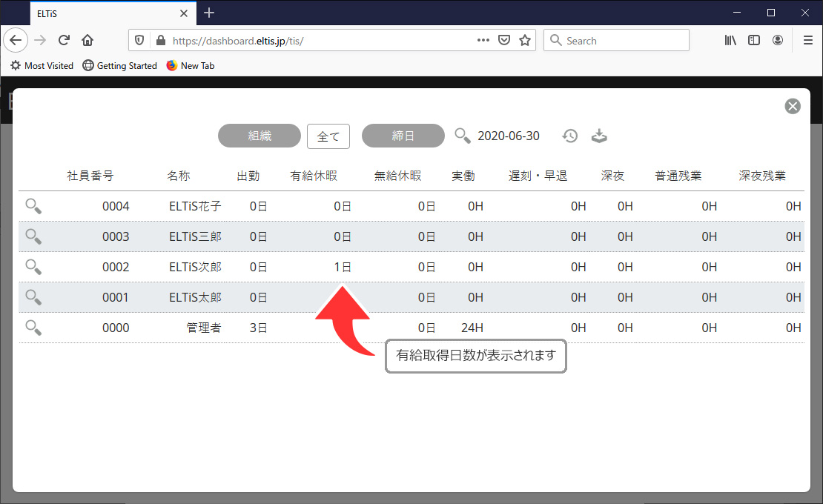Click the 有給休暇 column header

pyautogui.click(x=314, y=176)
